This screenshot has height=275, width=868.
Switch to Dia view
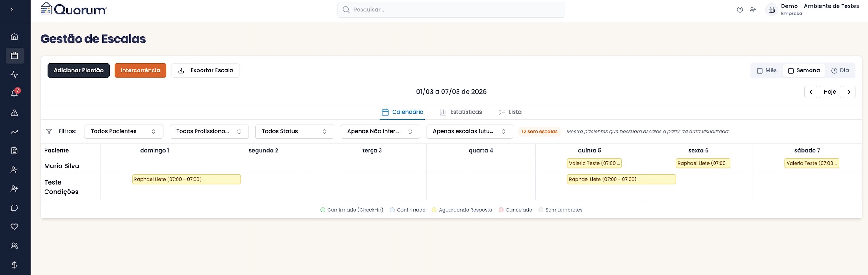pyautogui.click(x=840, y=70)
